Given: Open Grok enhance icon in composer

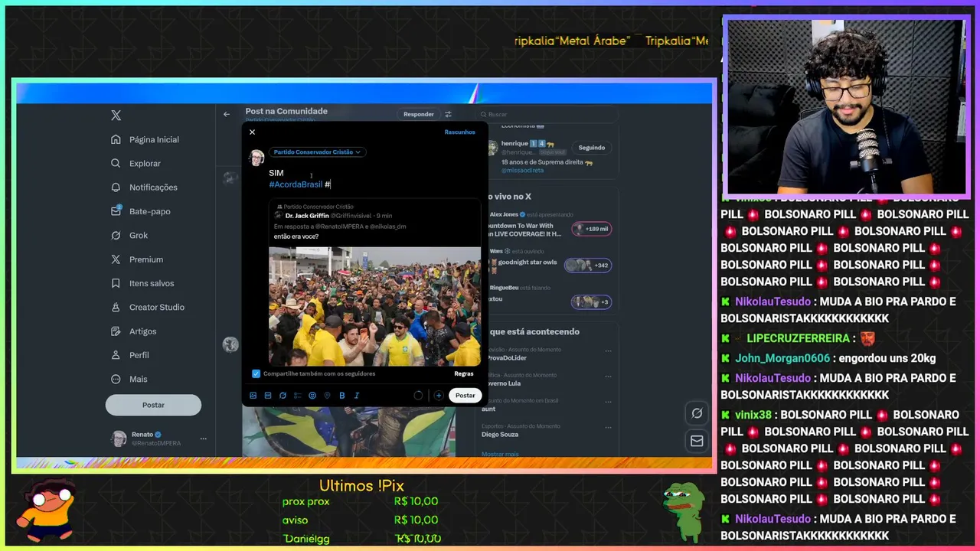Looking at the screenshot, I should click(x=283, y=396).
